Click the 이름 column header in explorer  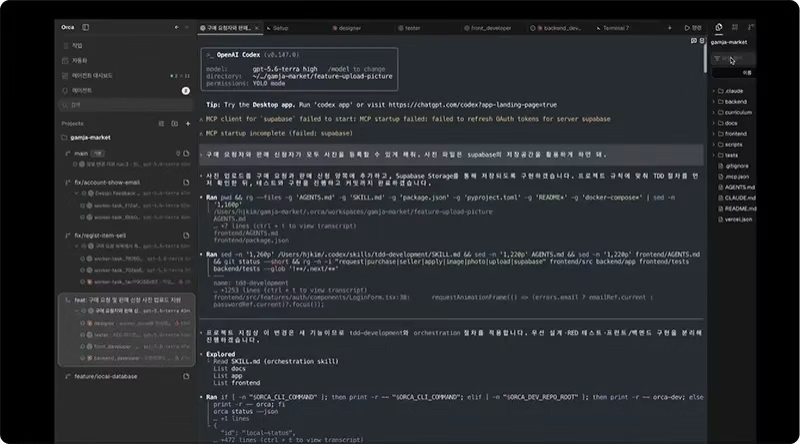click(x=747, y=73)
